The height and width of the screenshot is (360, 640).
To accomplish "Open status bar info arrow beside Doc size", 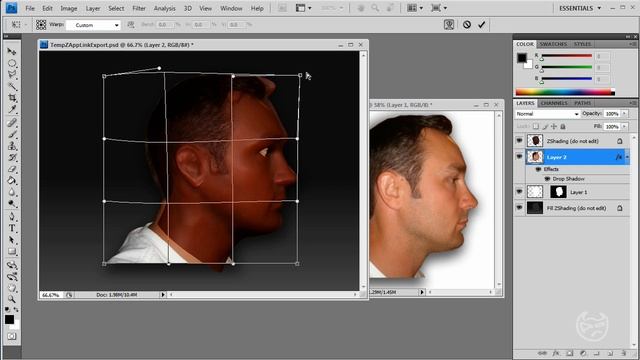I will (163, 294).
